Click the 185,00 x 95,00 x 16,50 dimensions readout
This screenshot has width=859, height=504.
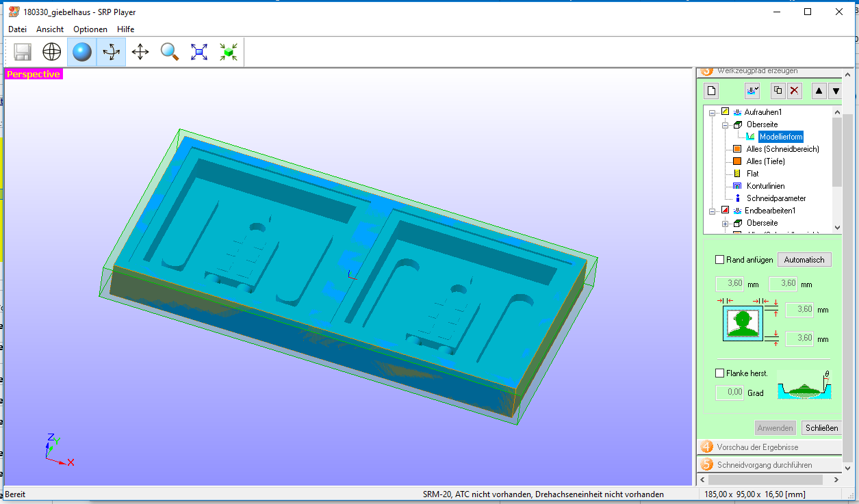[755, 494]
